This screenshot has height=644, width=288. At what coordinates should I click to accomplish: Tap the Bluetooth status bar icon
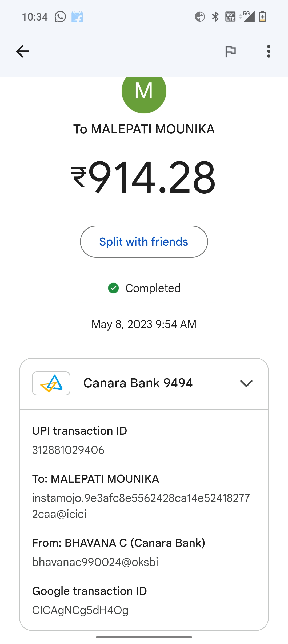point(215,17)
